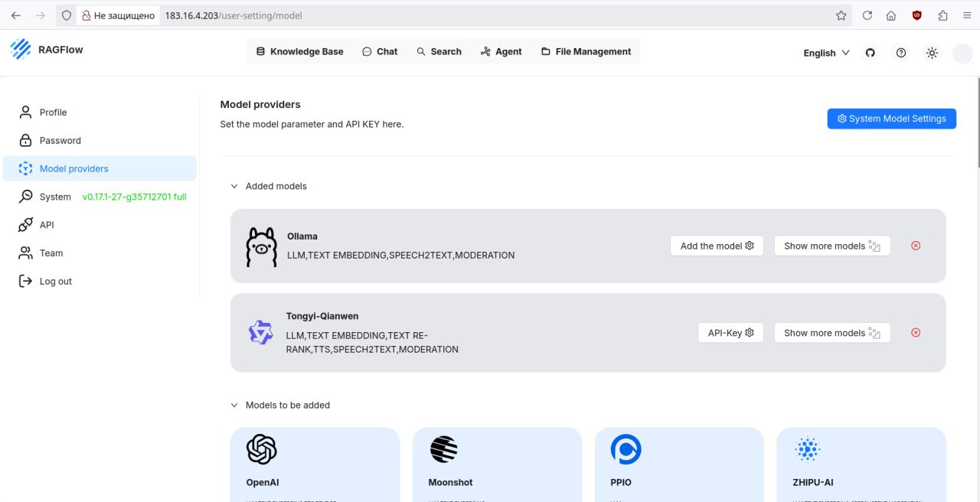Open the help question mark icon
The height and width of the screenshot is (502, 980).
(x=901, y=53)
